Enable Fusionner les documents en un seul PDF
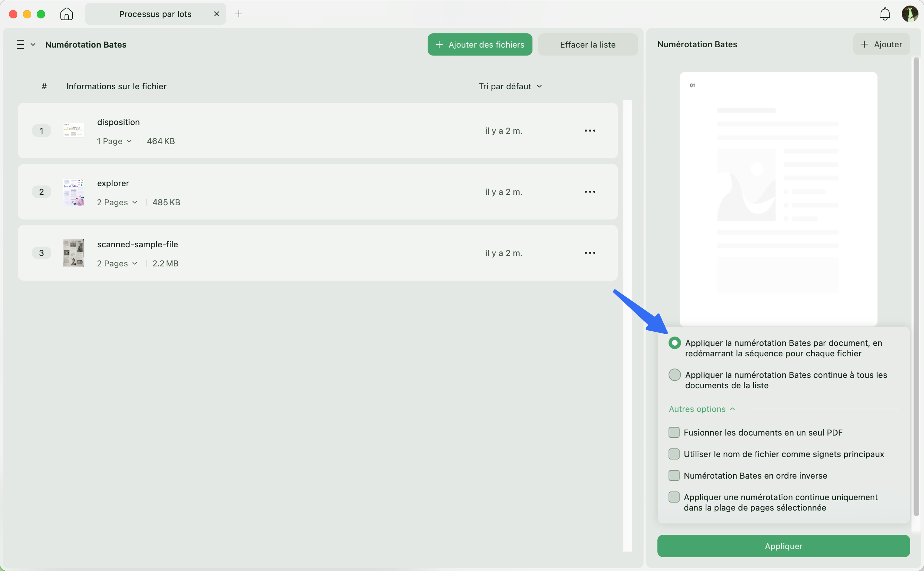This screenshot has width=924, height=571. [673, 433]
